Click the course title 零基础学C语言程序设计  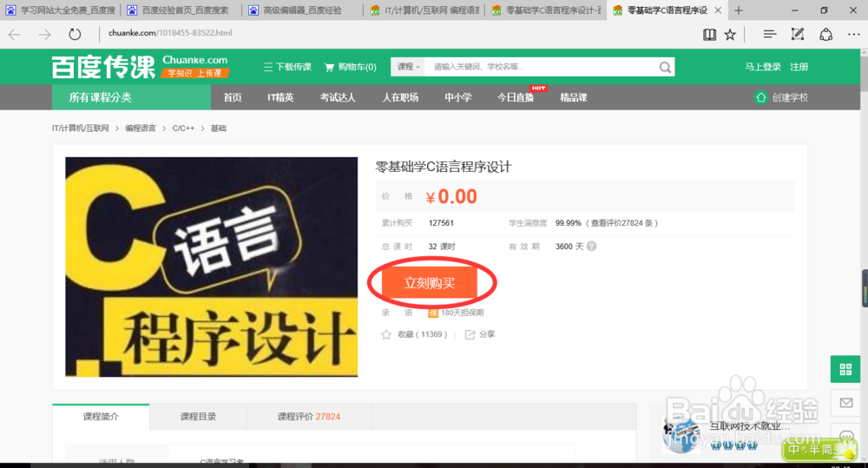pyautogui.click(x=444, y=167)
